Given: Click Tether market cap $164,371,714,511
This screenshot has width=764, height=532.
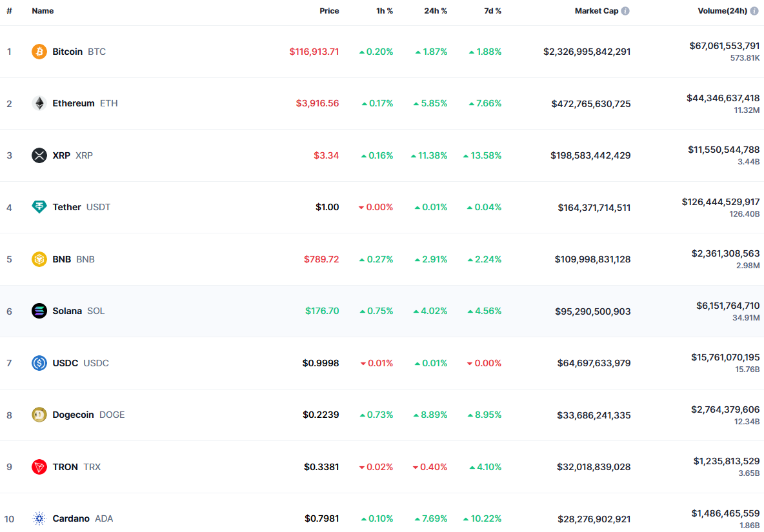Looking at the screenshot, I should [x=594, y=208].
